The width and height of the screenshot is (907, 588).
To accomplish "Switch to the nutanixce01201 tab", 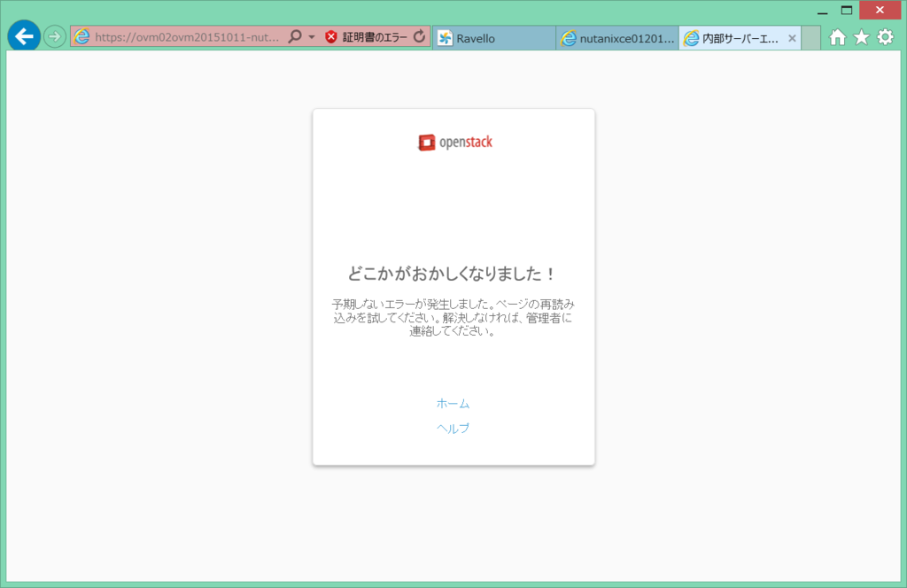I will [x=617, y=38].
